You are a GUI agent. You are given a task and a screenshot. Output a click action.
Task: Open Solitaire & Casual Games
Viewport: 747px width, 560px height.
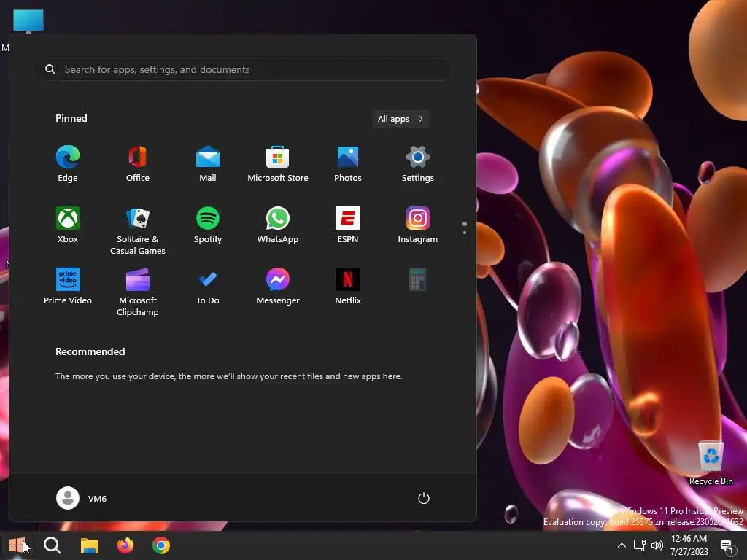tap(138, 231)
